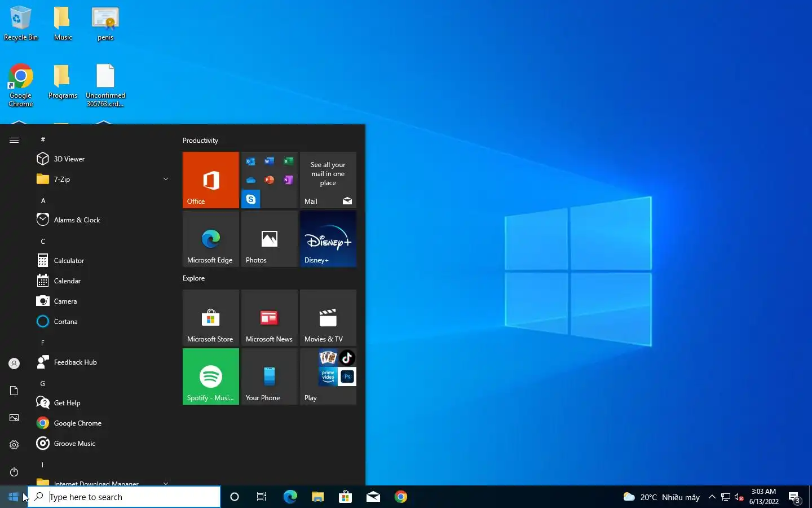Viewport: 812px width, 508px height.
Task: Select the Music folder on desktop
Action: pyautogui.click(x=63, y=24)
